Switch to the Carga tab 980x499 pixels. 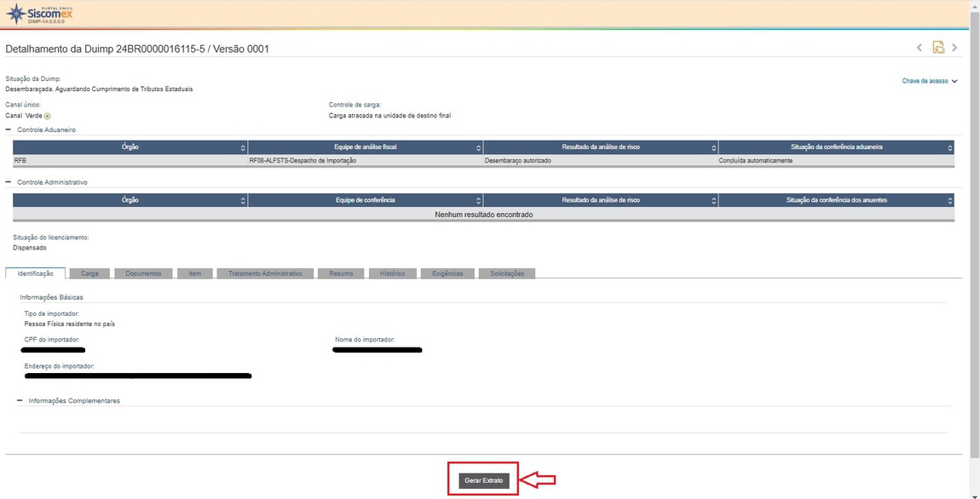[x=90, y=273]
